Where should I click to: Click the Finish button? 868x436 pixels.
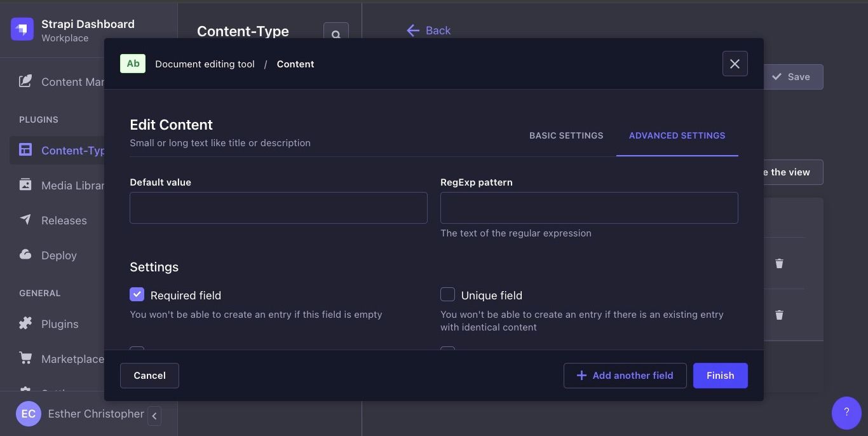pyautogui.click(x=720, y=376)
